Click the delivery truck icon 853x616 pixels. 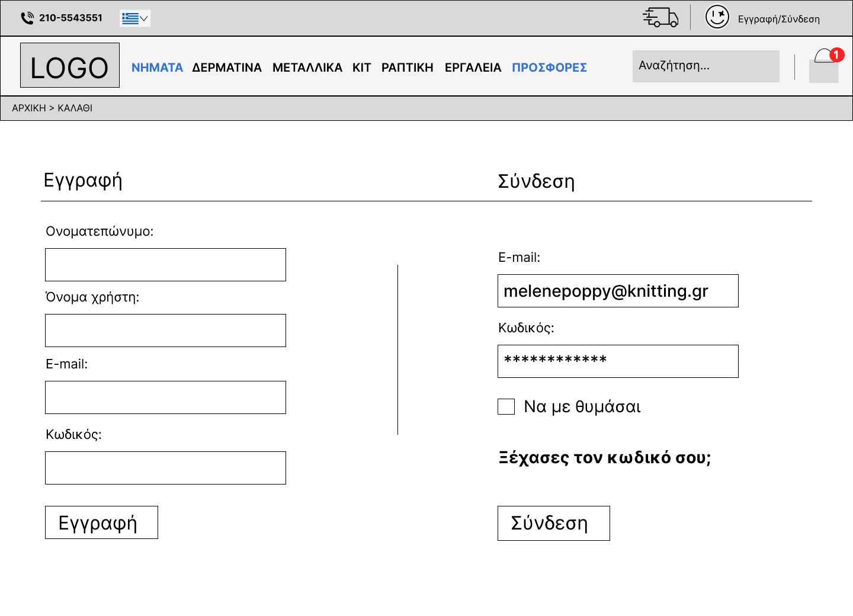click(x=660, y=17)
